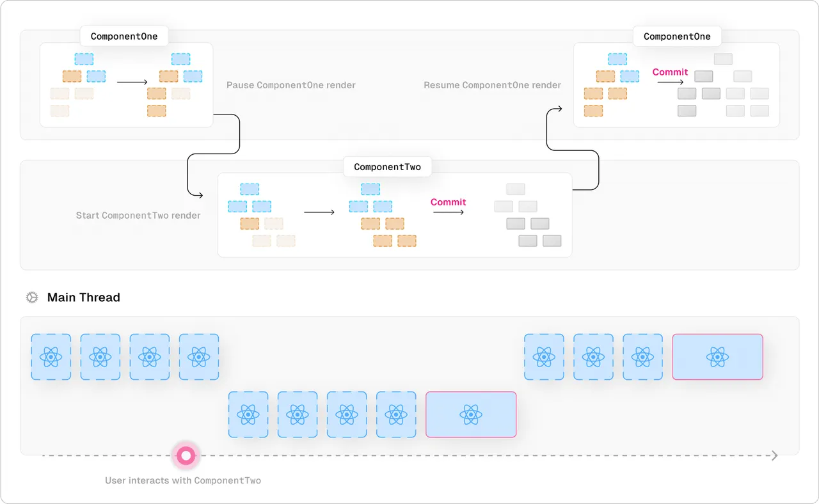Image resolution: width=819 pixels, height=504 pixels.
Task: Click the Start ComponentTwo render text
Action: tap(138, 216)
